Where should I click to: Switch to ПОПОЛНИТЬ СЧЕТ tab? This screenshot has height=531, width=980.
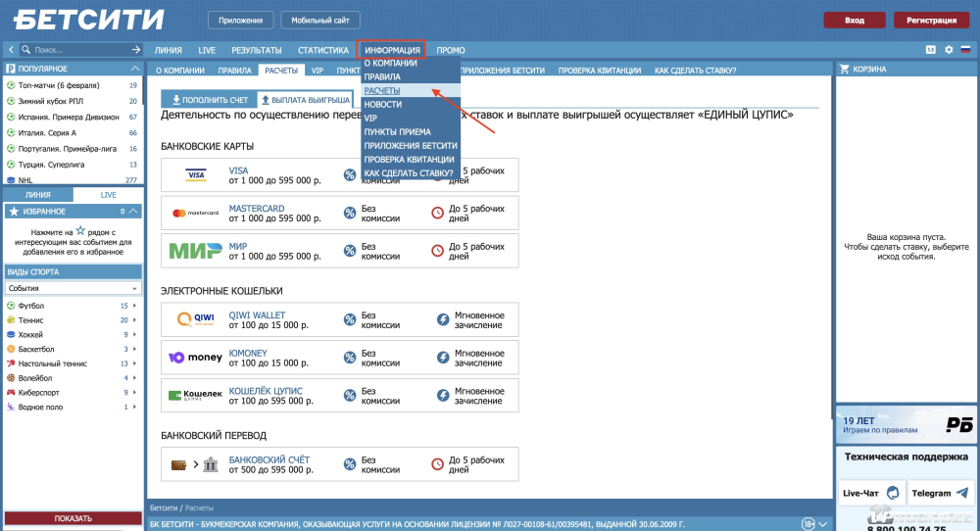210,99
